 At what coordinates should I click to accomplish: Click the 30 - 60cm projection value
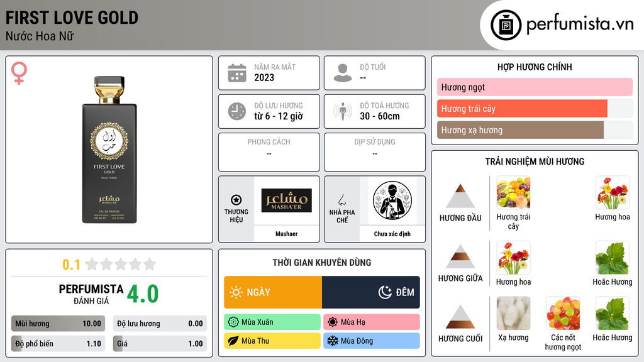click(x=380, y=116)
